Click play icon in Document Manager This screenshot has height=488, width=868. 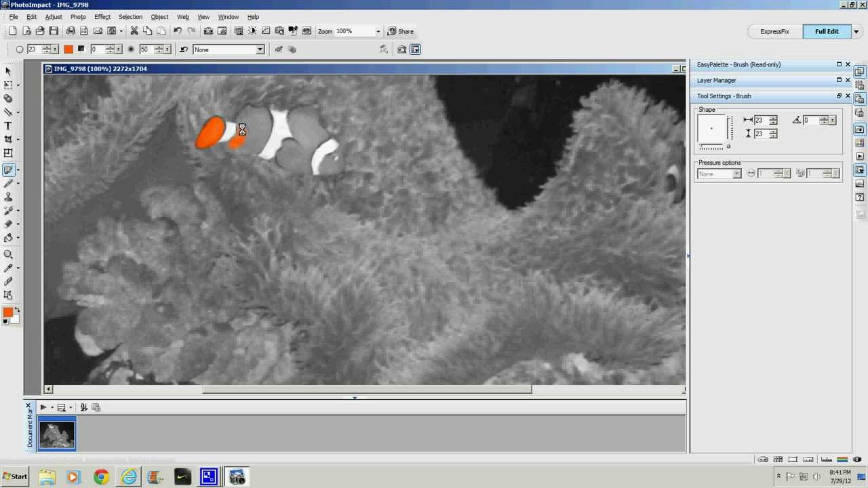click(x=43, y=407)
